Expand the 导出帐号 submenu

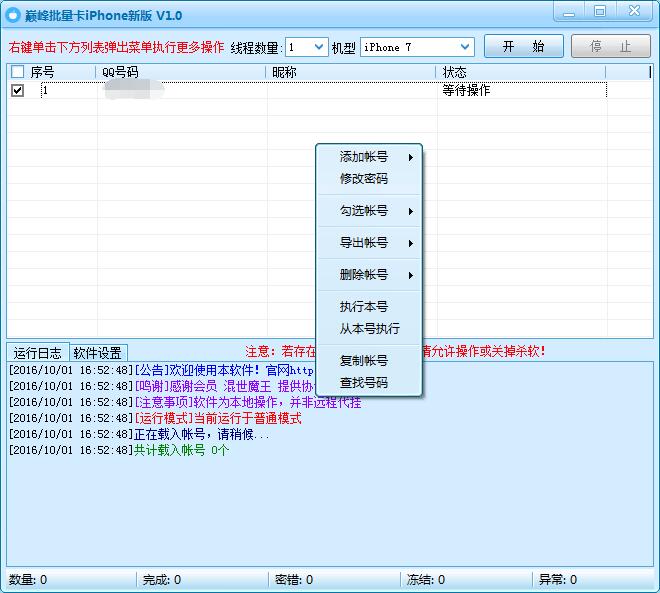click(x=369, y=243)
